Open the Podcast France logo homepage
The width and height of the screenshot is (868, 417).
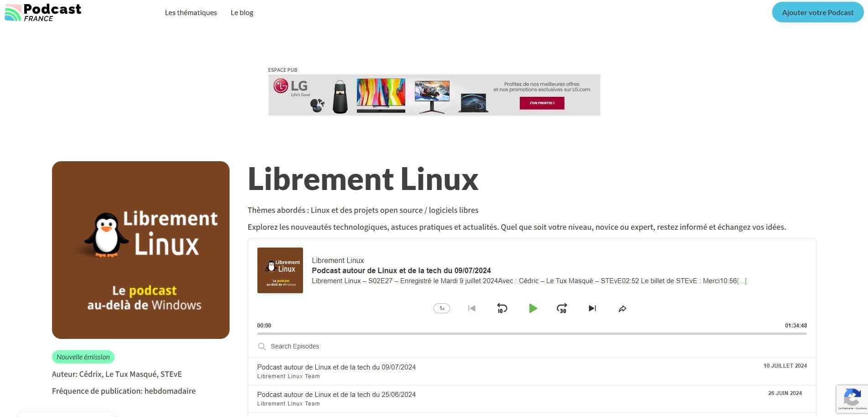43,12
